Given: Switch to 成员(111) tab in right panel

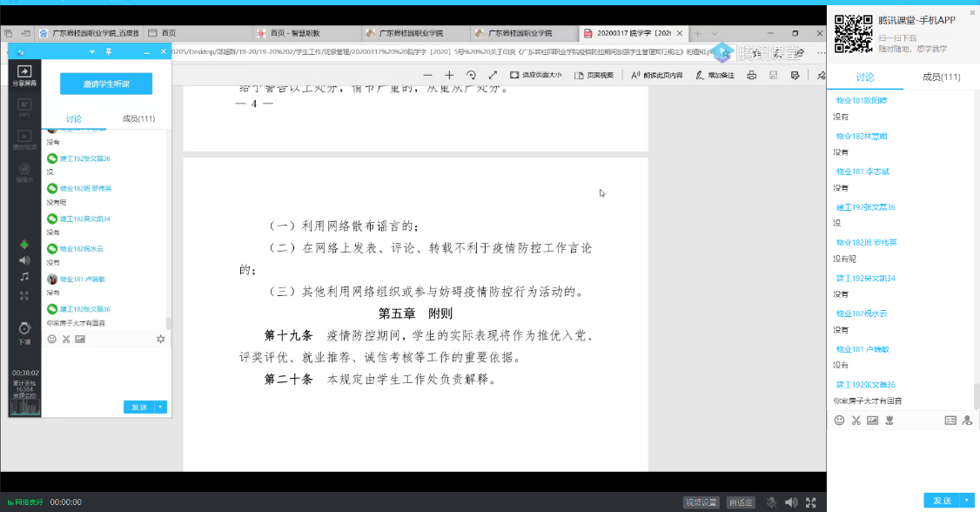Looking at the screenshot, I should click(x=939, y=77).
